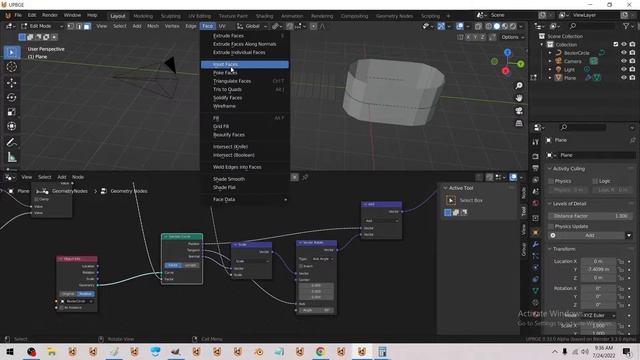Screen dimensions: 640x360
Task: Collapse the Active Tool panel
Action: coord(445,188)
